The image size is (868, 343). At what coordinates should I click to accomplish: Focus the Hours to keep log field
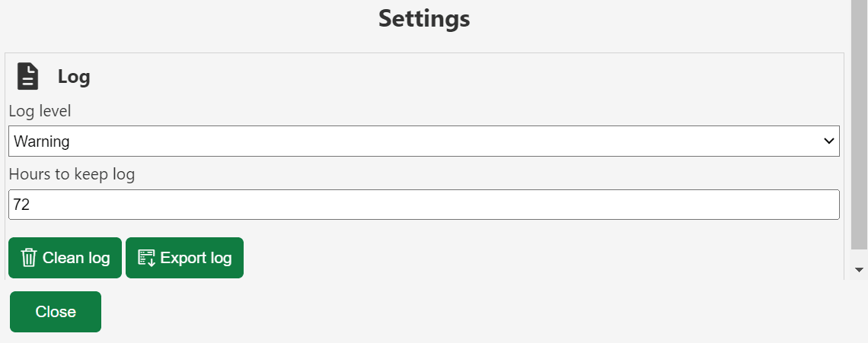tap(423, 205)
